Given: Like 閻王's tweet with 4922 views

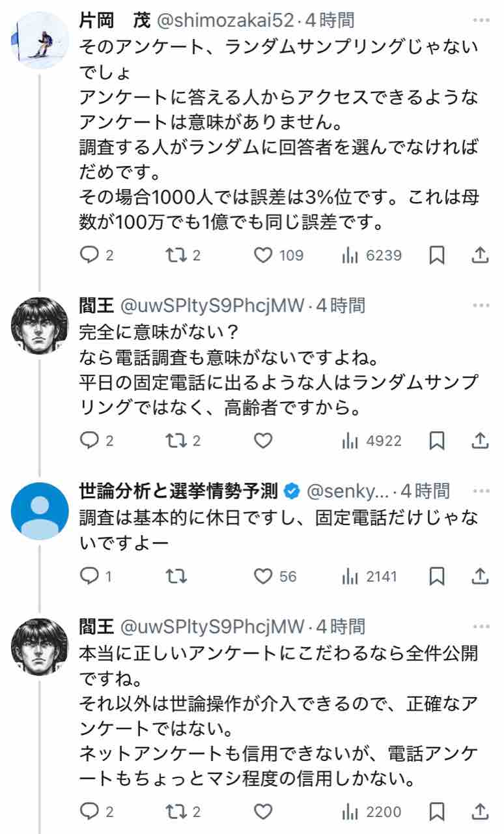Looking at the screenshot, I should click(x=263, y=441).
